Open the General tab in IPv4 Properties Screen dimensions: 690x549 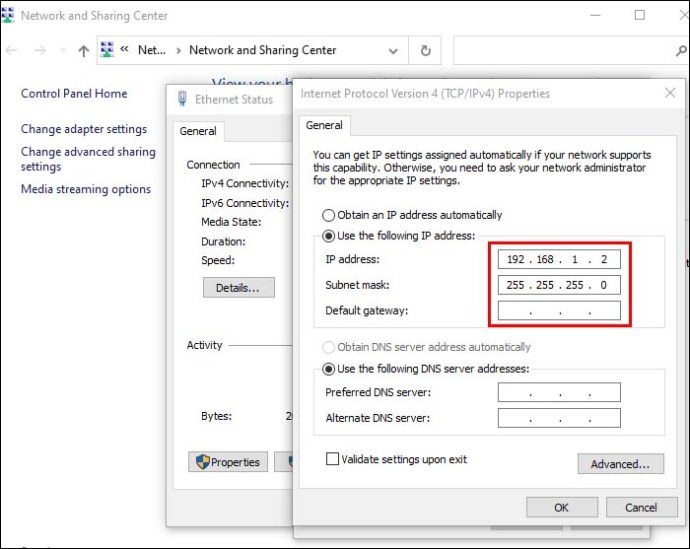click(324, 125)
